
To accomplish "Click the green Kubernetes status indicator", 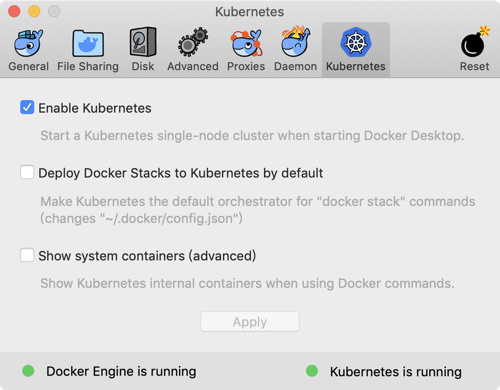I will point(312,371).
